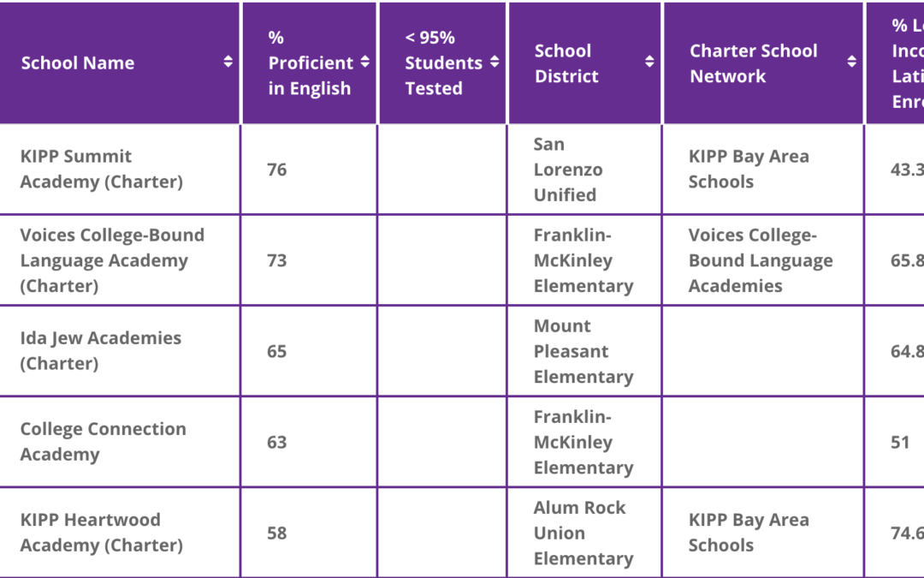Sort table by School Name arrows

click(228, 62)
